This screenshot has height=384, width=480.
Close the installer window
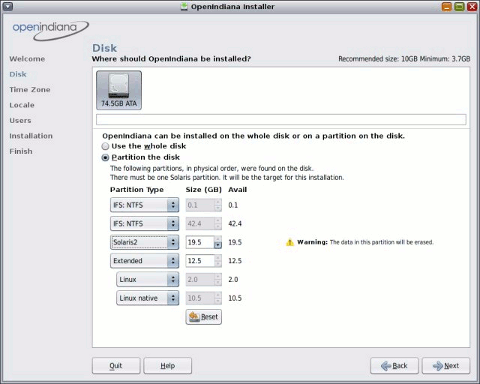coord(472,6)
